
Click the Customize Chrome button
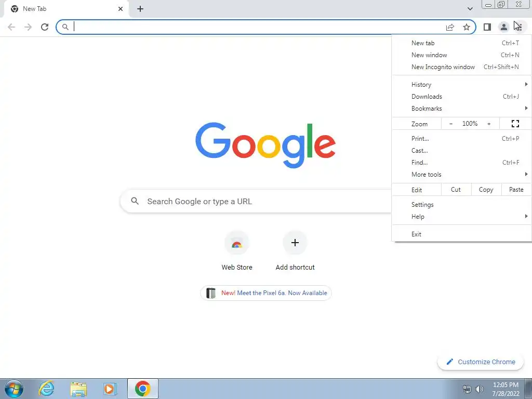point(481,362)
